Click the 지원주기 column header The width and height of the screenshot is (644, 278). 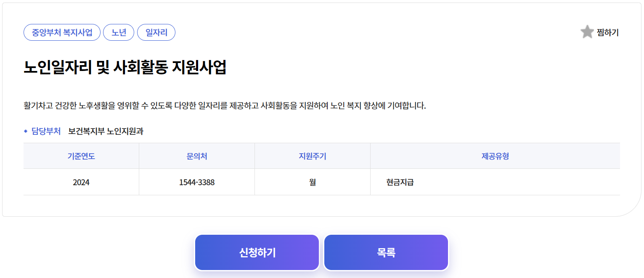pyautogui.click(x=313, y=156)
